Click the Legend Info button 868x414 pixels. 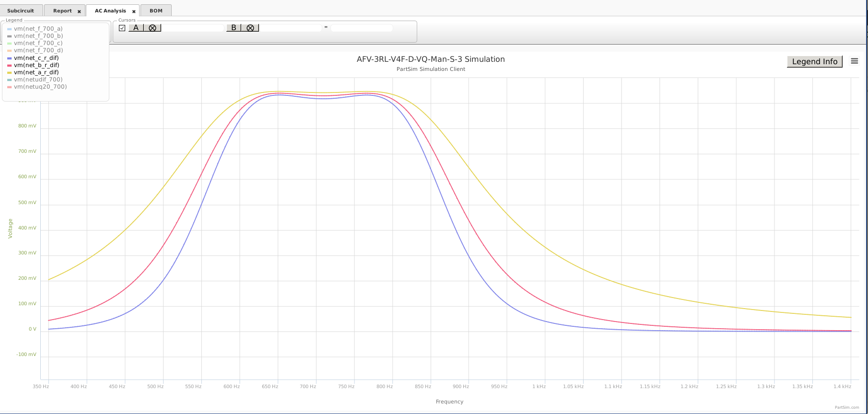(x=814, y=61)
